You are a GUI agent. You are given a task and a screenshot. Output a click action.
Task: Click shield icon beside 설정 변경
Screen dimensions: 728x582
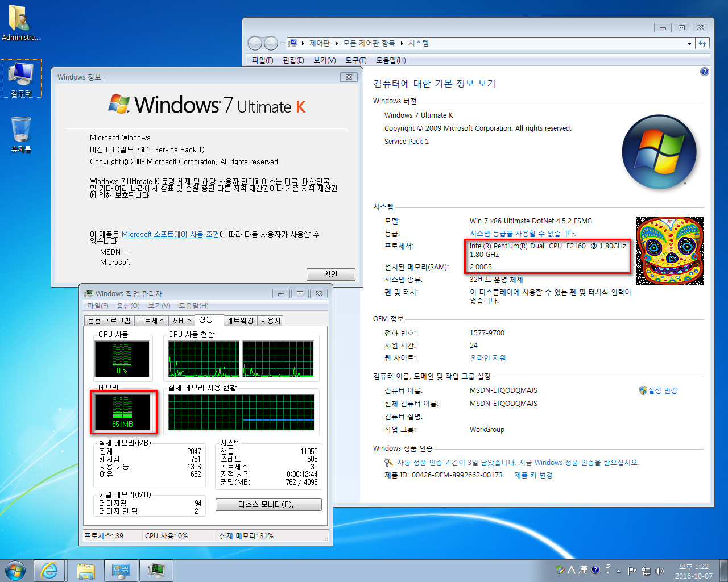(643, 390)
